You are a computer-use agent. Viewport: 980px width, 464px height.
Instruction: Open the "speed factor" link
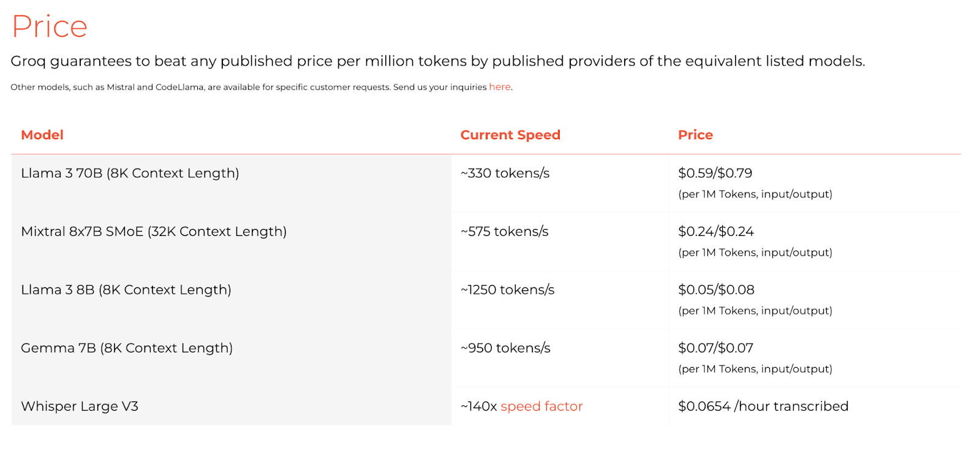(541, 406)
